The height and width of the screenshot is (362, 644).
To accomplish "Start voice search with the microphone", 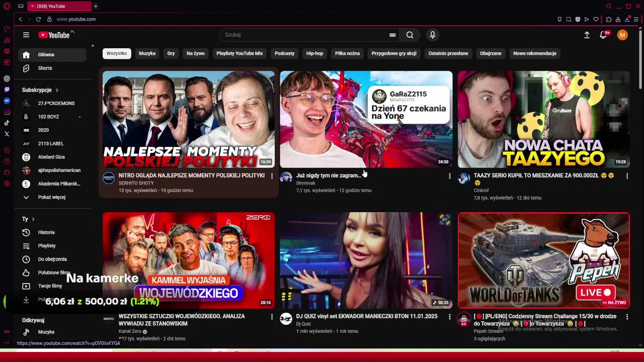I will click(432, 35).
